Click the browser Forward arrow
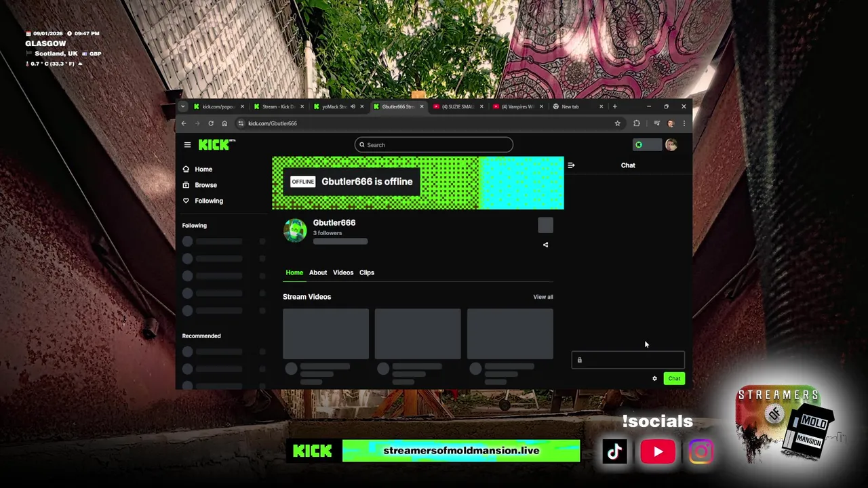Screen dimensions: 868x488 point(197,123)
